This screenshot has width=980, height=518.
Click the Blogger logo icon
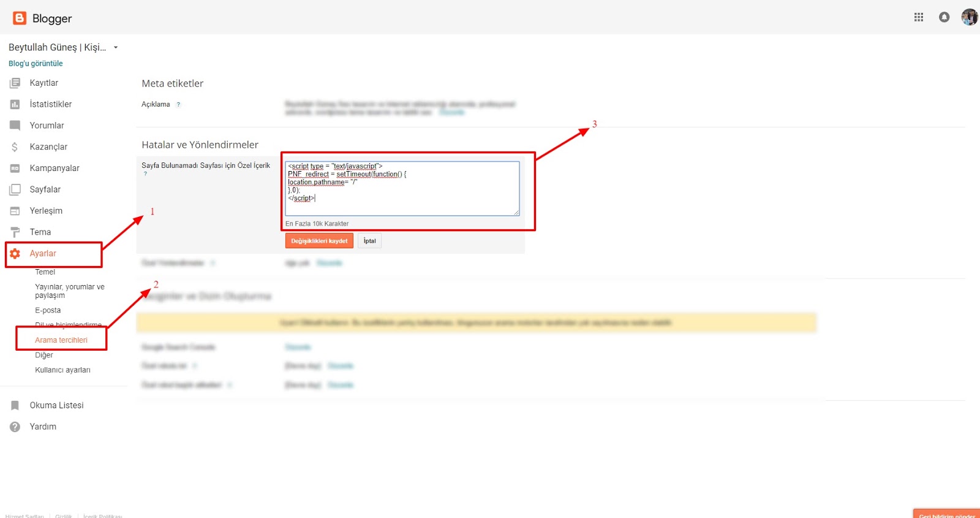point(20,18)
